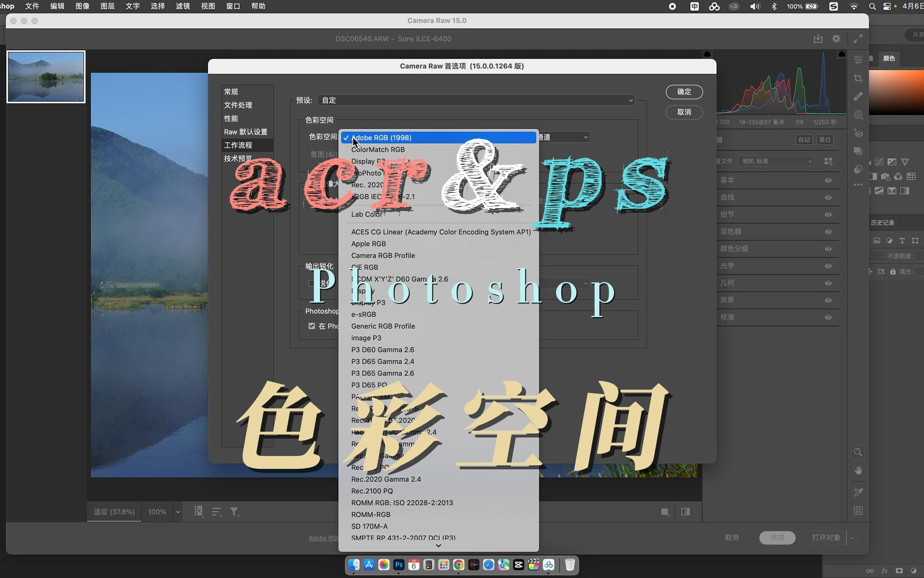Click the Adobe RGB workflow link at bottom

[324, 538]
